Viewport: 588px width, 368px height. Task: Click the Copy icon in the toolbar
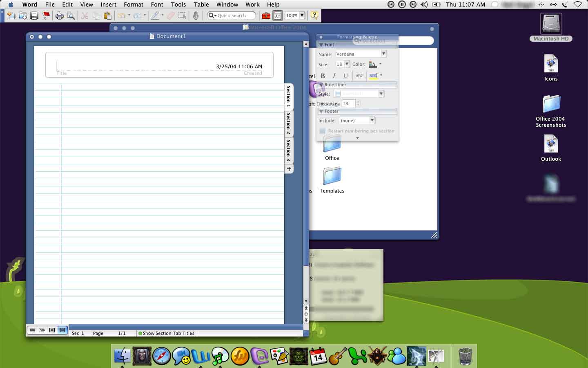96,16
